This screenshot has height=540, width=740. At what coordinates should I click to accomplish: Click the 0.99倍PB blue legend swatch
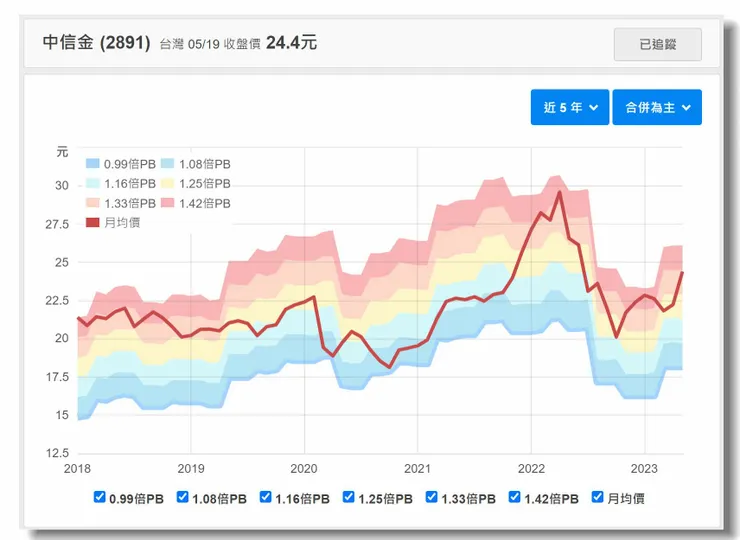pyautogui.click(x=92, y=164)
